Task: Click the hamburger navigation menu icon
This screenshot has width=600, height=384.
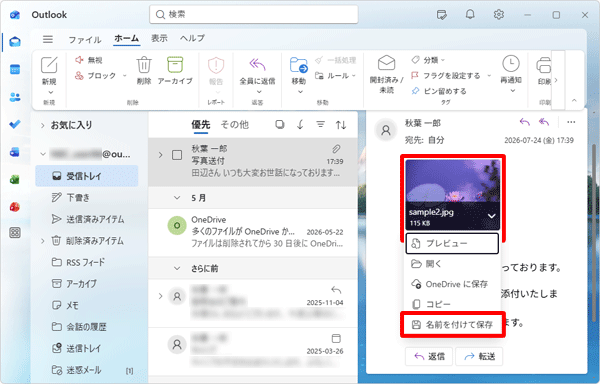Action: pos(48,39)
